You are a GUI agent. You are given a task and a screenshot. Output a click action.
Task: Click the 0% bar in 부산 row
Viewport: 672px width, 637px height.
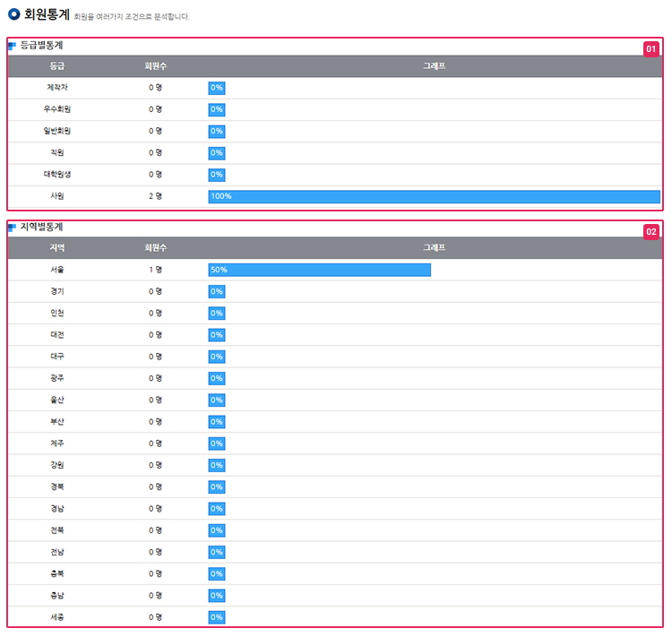217,422
